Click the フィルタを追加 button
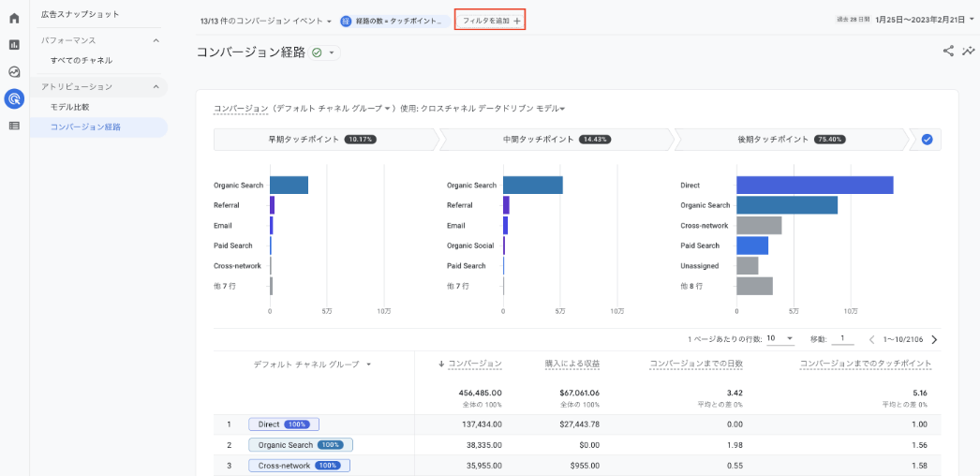Image resolution: width=980 pixels, height=476 pixels. tap(490, 21)
